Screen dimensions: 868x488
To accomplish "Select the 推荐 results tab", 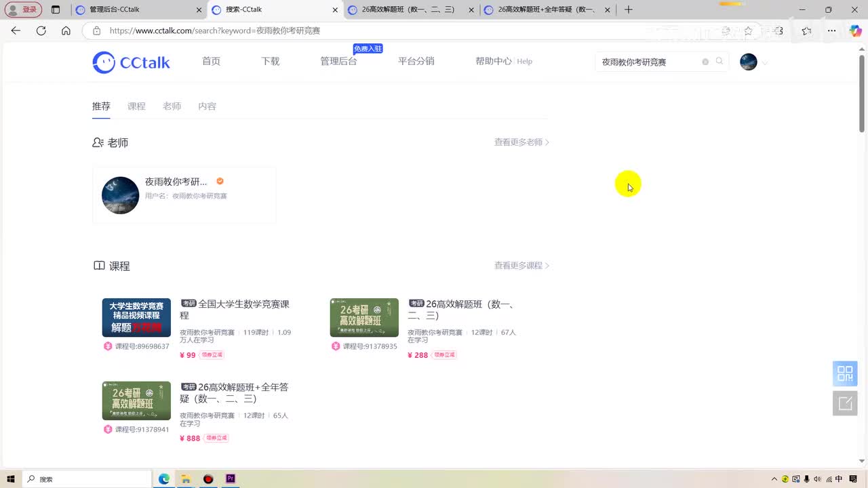I will click(101, 106).
